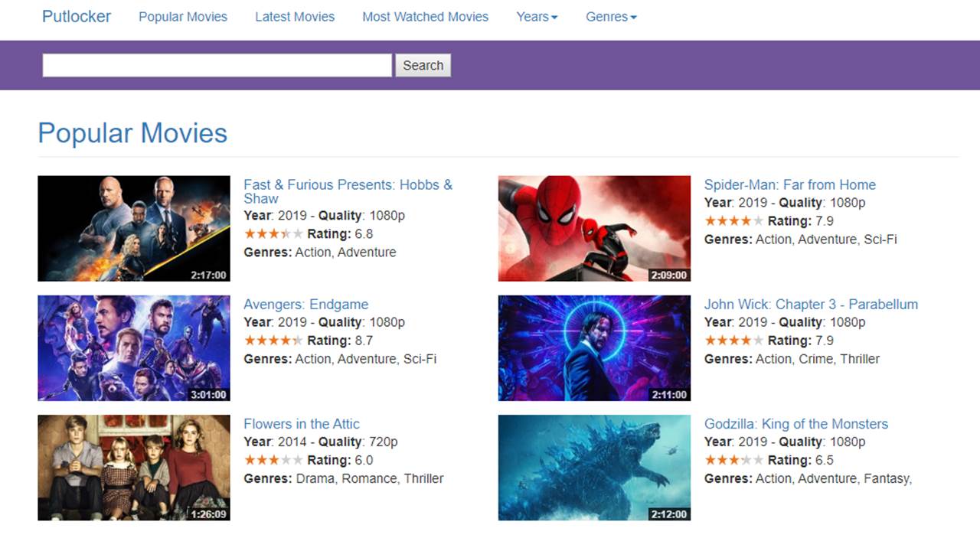Viewport: 980px width, 551px height.
Task: Click star rating of Godzilla
Action: tap(733, 459)
